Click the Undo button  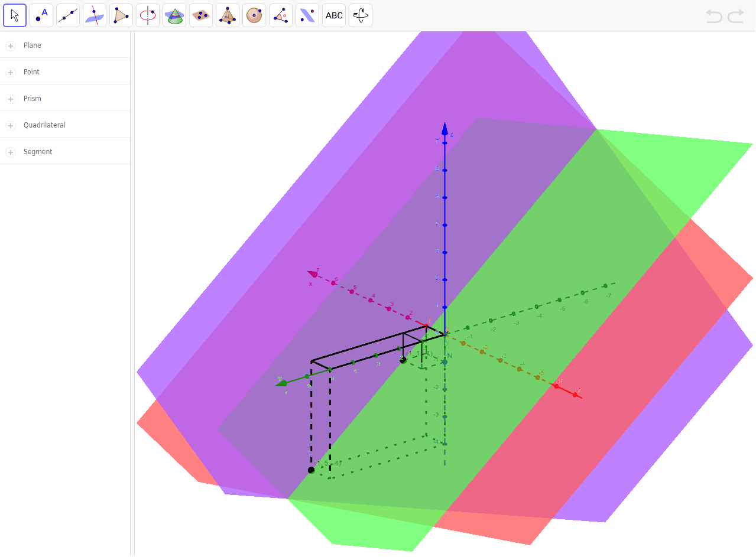(713, 15)
